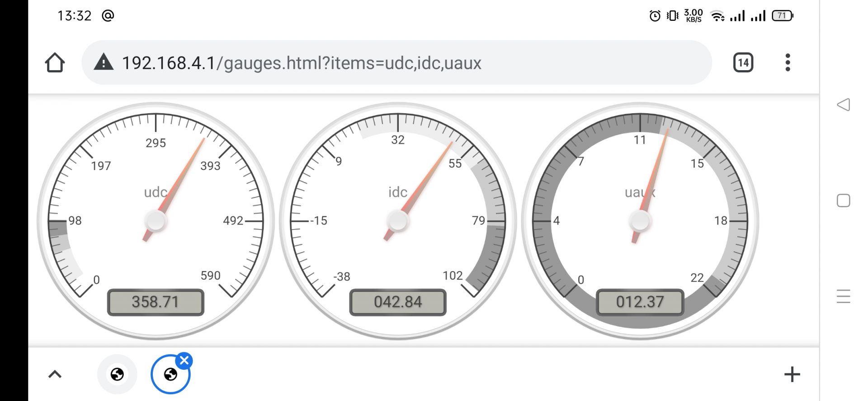Close the active tab with blue X badge

click(x=184, y=361)
